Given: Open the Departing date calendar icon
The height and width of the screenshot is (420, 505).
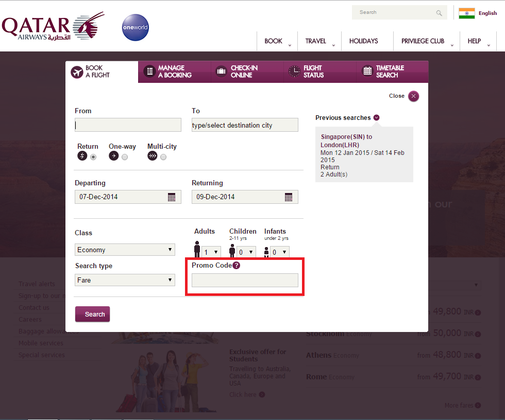Looking at the screenshot, I should 172,197.
